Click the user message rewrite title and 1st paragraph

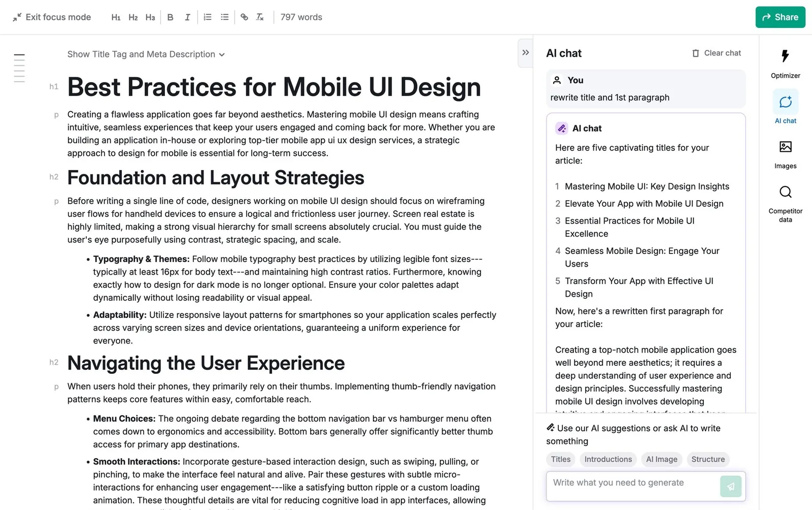point(610,98)
